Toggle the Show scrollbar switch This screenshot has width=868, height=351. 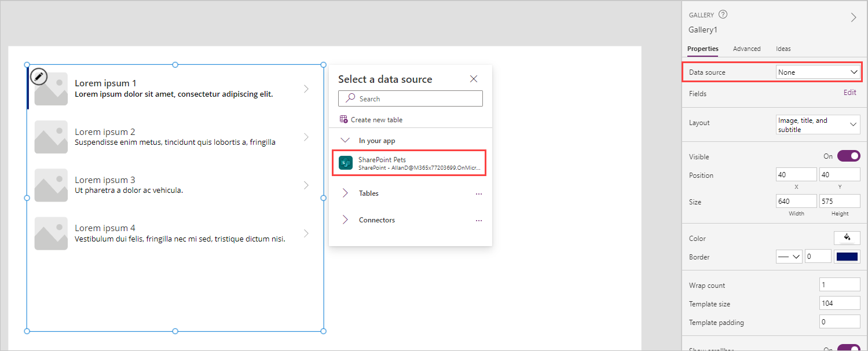(x=849, y=348)
